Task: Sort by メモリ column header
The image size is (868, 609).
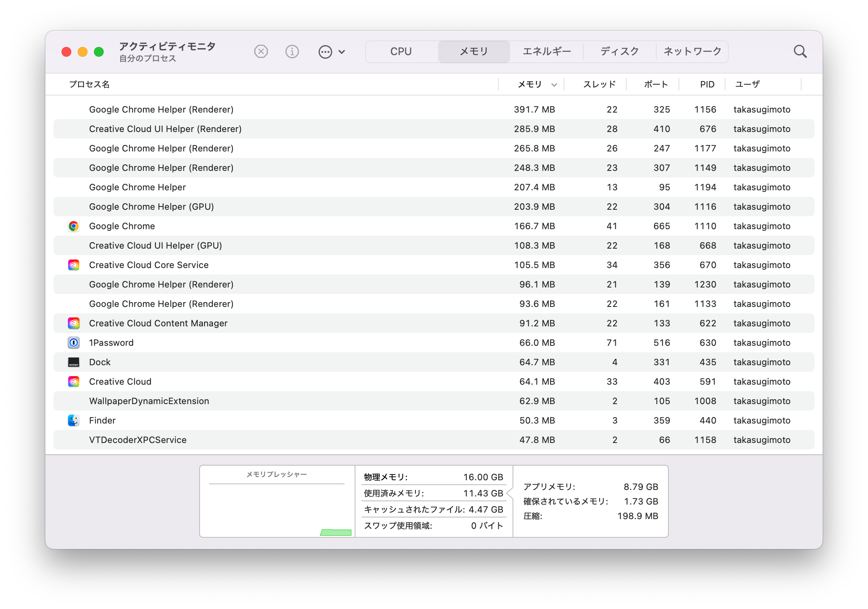Action: tap(530, 84)
